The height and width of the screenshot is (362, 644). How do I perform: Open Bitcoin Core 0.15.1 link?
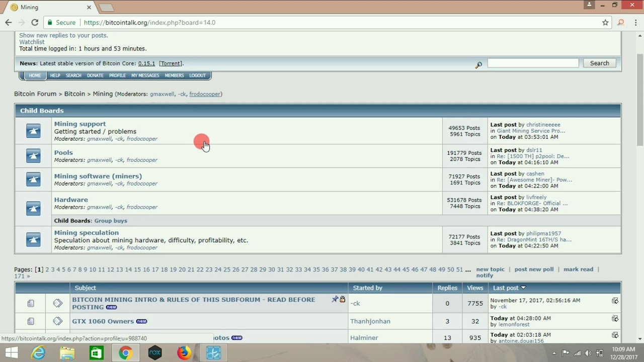coord(146,63)
